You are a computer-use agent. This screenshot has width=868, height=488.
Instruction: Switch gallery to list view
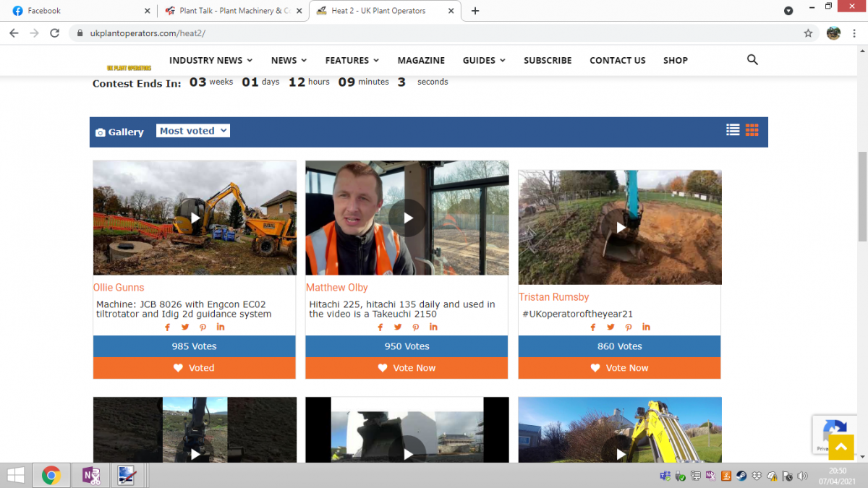[x=733, y=130]
